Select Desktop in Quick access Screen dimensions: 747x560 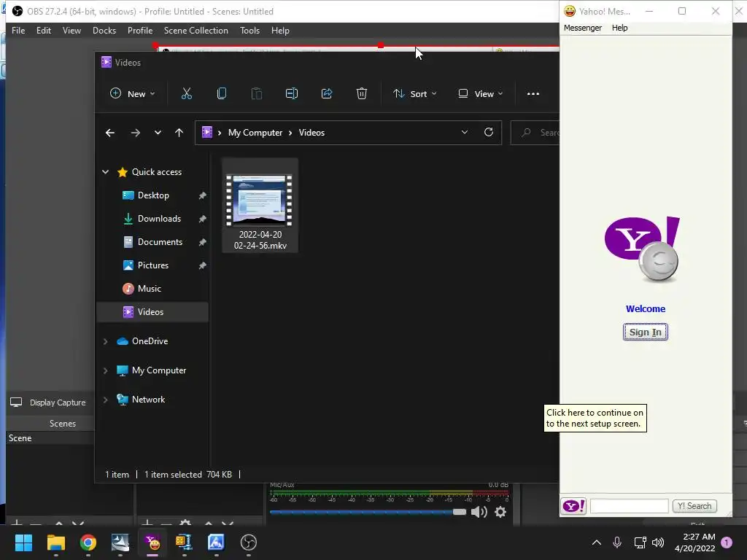pos(152,195)
